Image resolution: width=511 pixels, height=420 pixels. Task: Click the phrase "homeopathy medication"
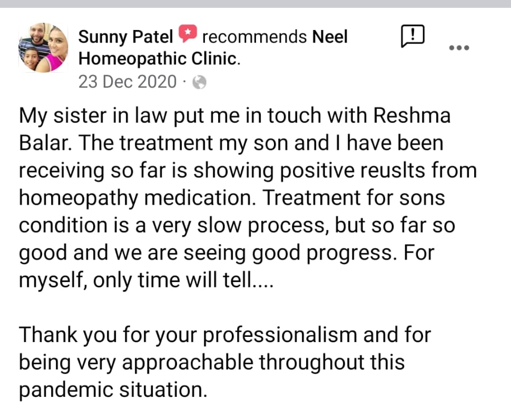tap(137, 198)
